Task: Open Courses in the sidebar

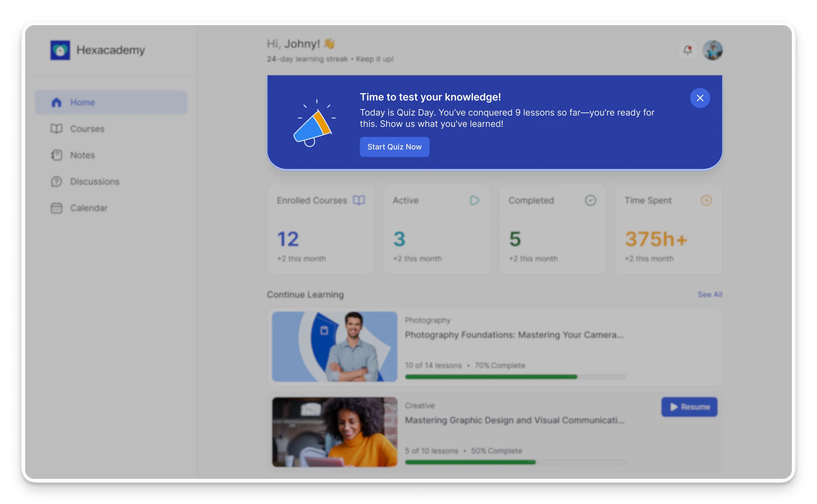Action: pos(111,129)
